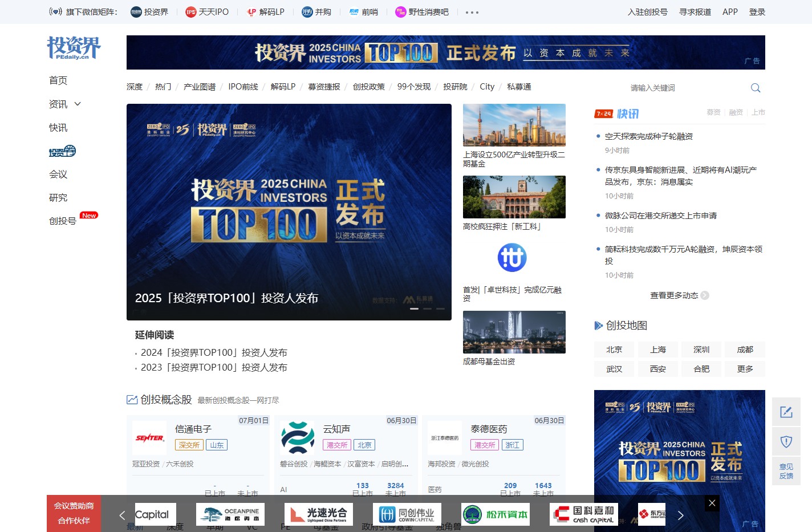Filter 快讯 by 上市

(758, 112)
